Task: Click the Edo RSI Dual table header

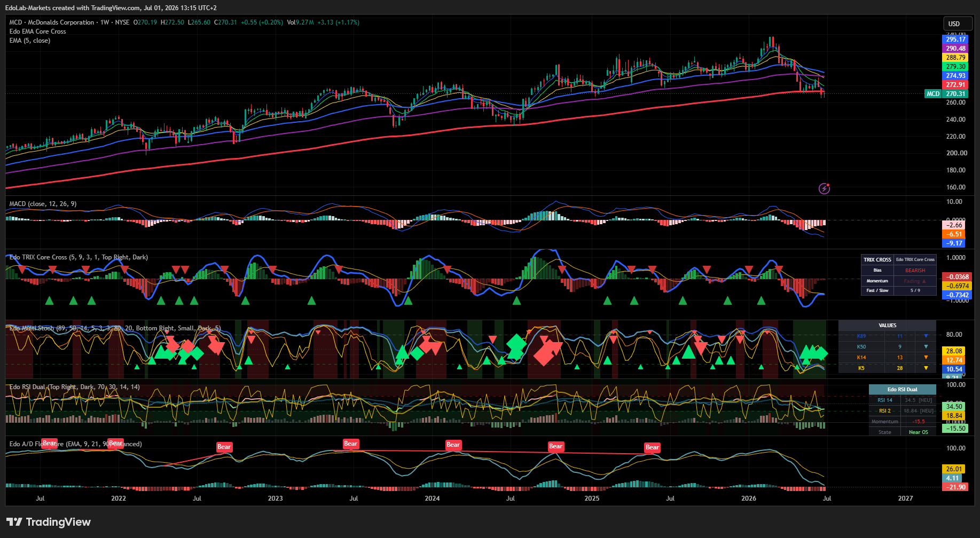Action: coord(903,390)
